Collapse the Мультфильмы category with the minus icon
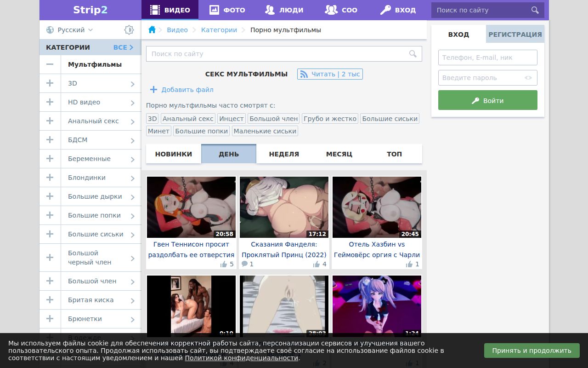588x368 pixels. click(50, 64)
